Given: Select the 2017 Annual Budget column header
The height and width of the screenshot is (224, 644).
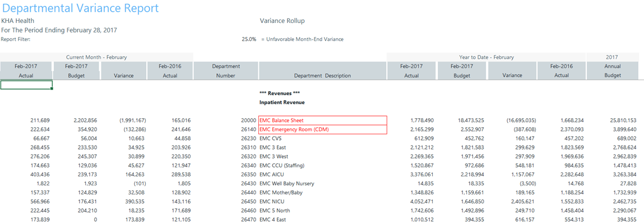Looking at the screenshot, I should (x=613, y=71).
